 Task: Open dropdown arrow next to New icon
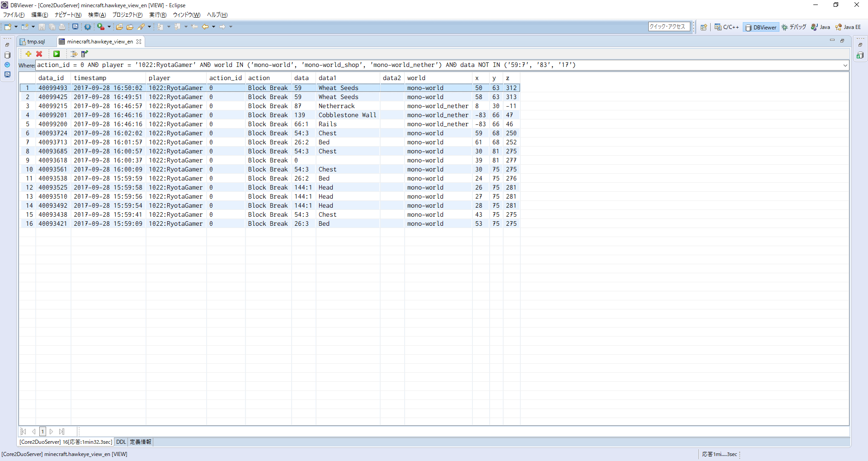click(16, 27)
